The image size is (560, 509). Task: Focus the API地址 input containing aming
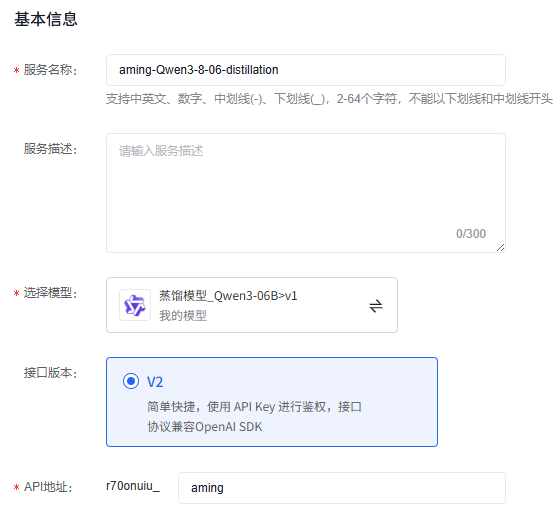tap(342, 488)
